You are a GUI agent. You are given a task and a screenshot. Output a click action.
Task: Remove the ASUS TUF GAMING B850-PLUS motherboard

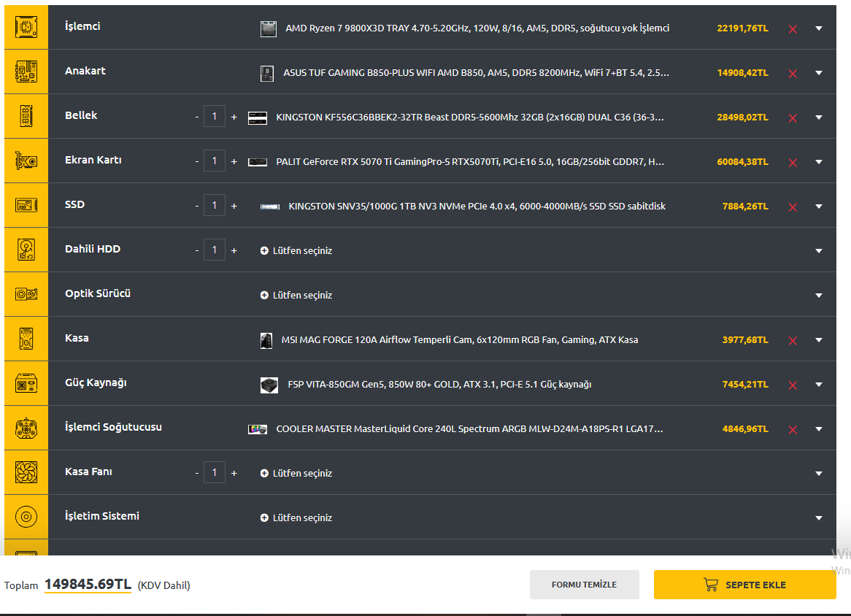793,74
